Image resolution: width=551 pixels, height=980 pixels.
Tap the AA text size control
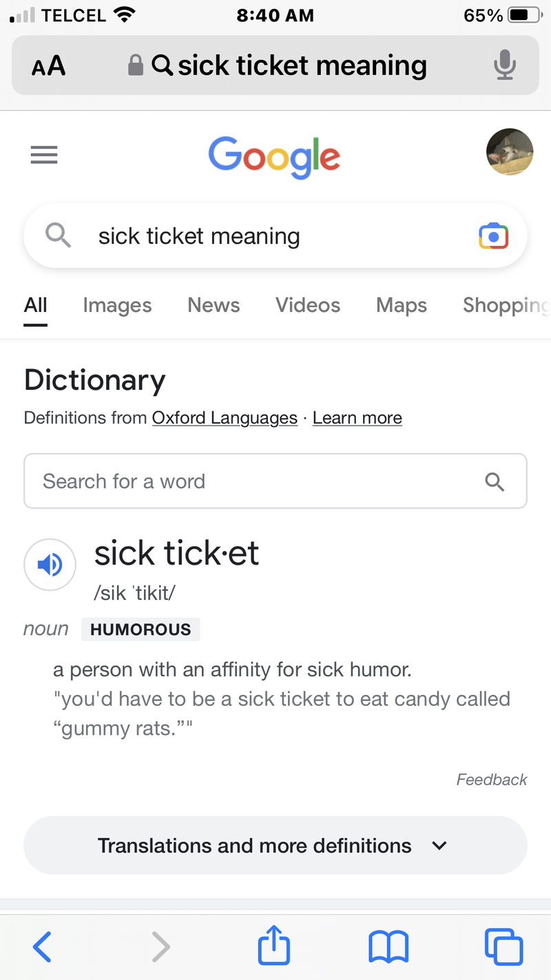pos(48,65)
